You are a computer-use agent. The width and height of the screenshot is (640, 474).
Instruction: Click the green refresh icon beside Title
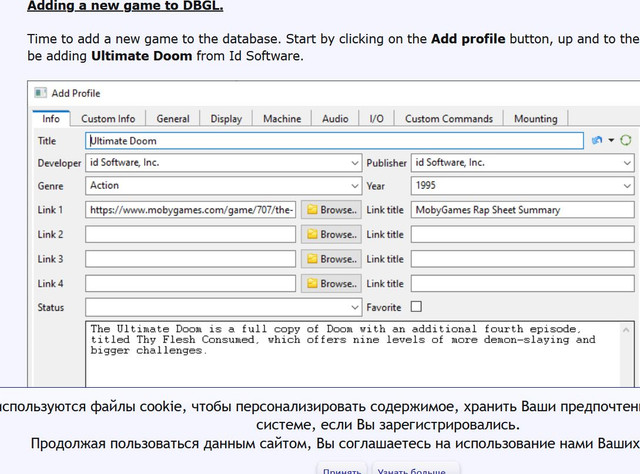(626, 140)
